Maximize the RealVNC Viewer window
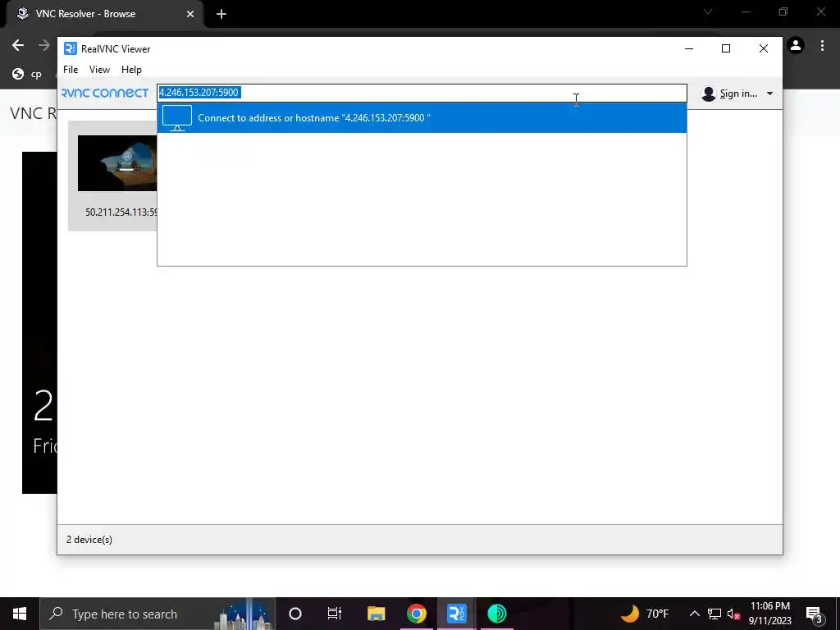This screenshot has width=840, height=630. pos(726,48)
